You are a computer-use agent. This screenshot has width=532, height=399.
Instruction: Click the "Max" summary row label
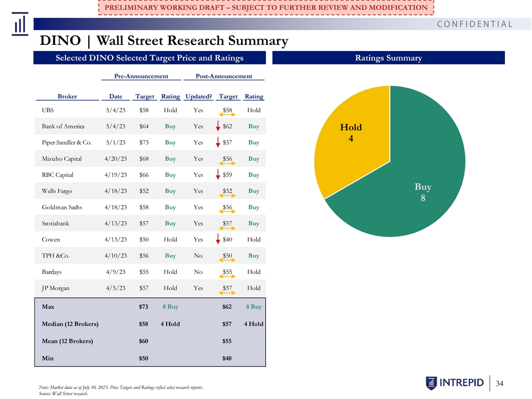pyautogui.click(x=48, y=306)
